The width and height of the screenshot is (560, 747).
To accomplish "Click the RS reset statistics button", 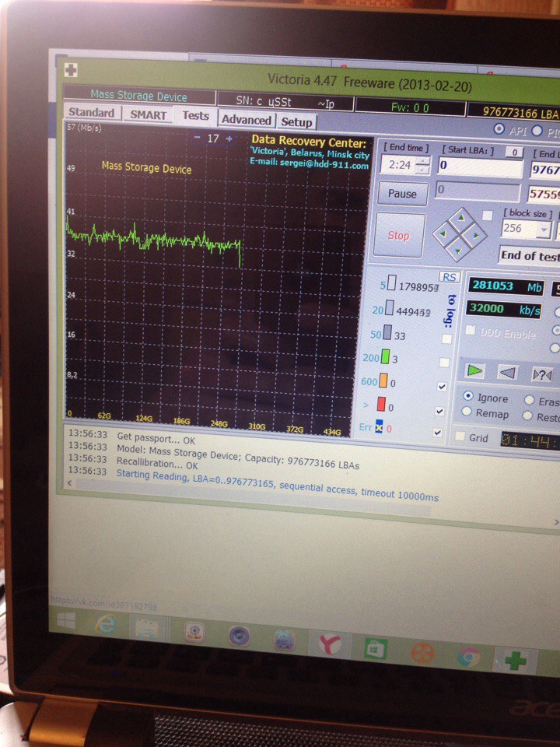I will pos(449,277).
